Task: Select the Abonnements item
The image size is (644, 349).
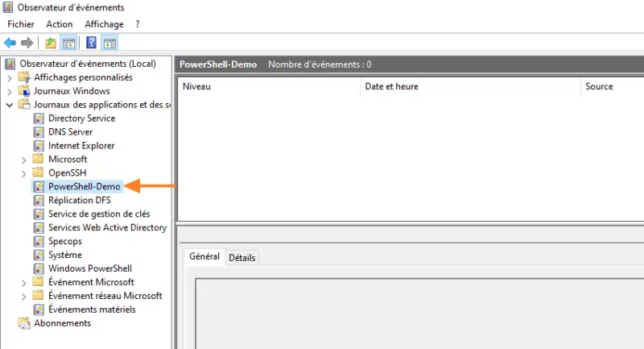Action: pyautogui.click(x=62, y=323)
